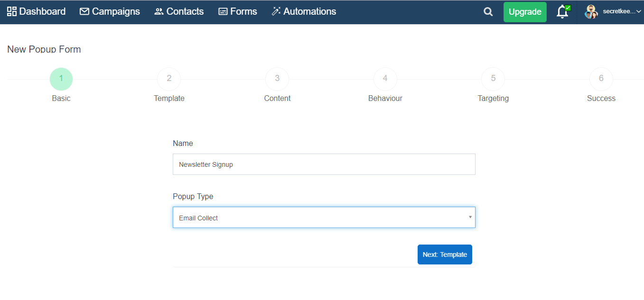Click the search magnifier icon

click(x=488, y=12)
